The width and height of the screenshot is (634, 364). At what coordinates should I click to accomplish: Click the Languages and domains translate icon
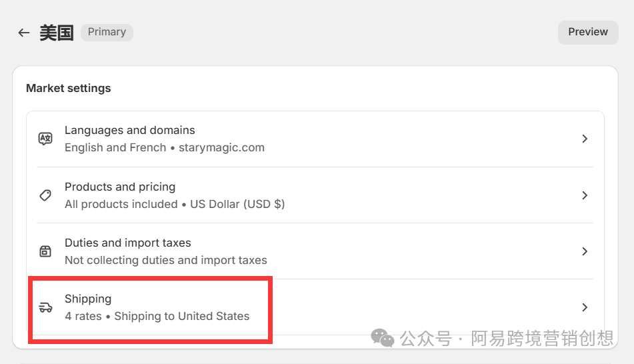pyautogui.click(x=45, y=139)
